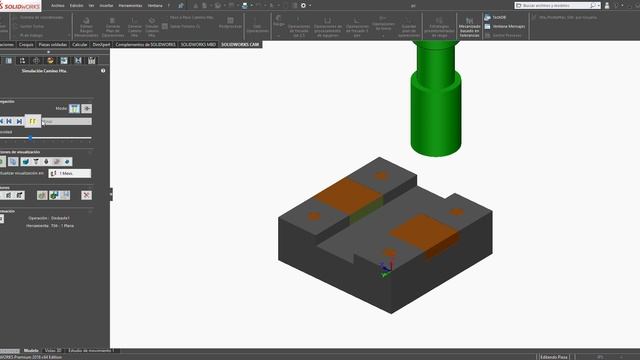Open the DisplayManager colored sphere tab
The height and width of the screenshot is (360, 640).
point(50,61)
